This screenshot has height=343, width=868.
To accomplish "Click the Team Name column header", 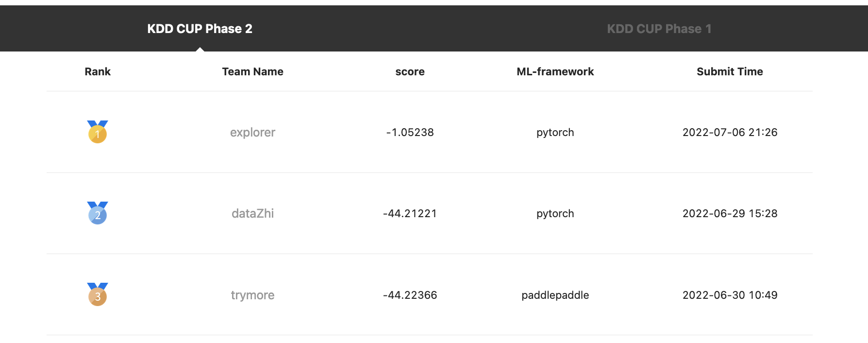I will coord(252,71).
